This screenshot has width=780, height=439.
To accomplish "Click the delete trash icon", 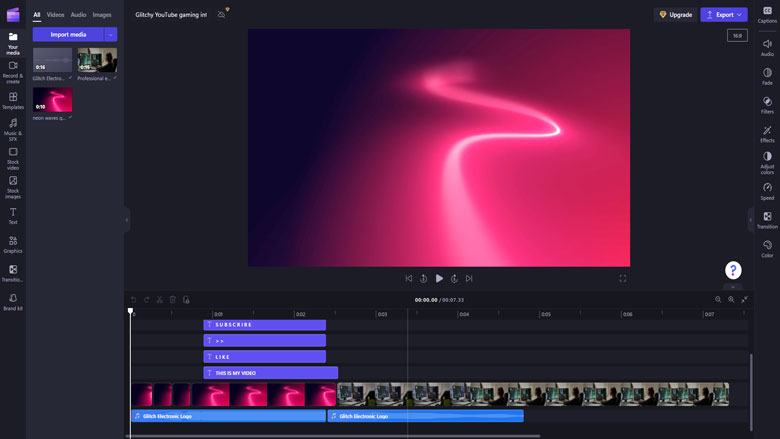I will pyautogui.click(x=173, y=300).
